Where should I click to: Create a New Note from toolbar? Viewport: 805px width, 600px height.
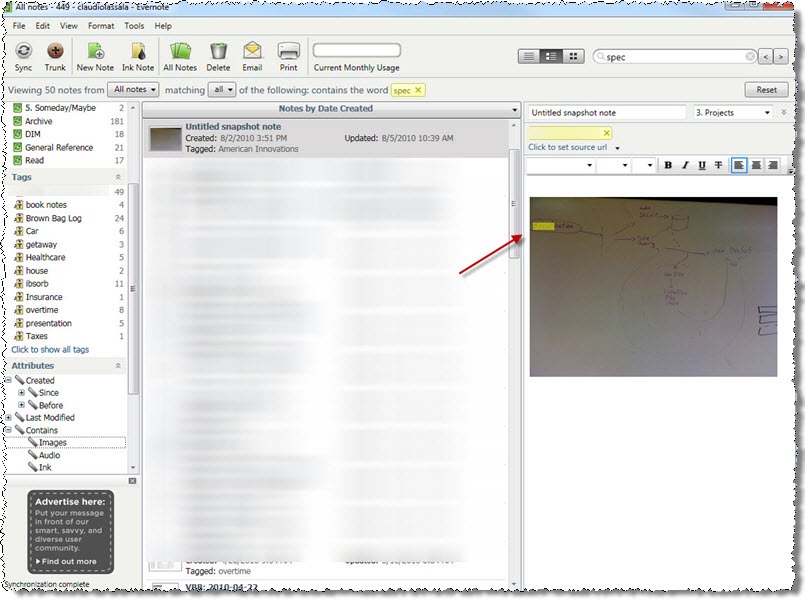tap(95, 56)
